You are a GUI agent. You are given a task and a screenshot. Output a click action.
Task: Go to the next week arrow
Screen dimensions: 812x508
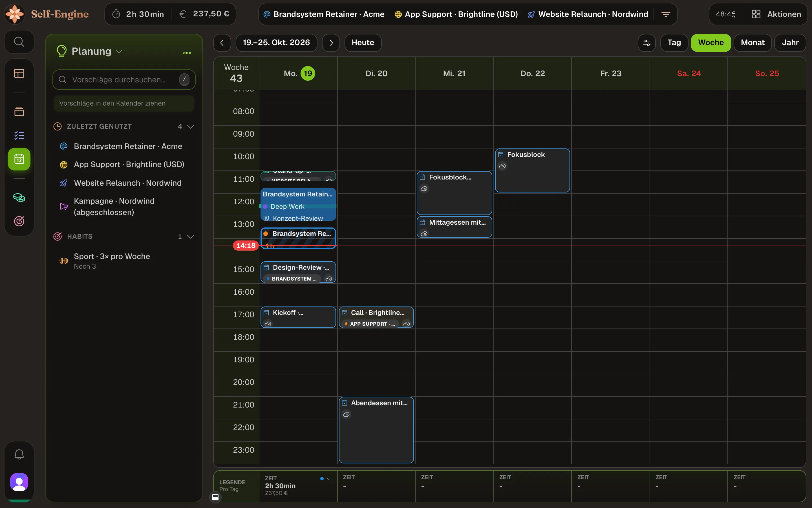pyautogui.click(x=331, y=43)
